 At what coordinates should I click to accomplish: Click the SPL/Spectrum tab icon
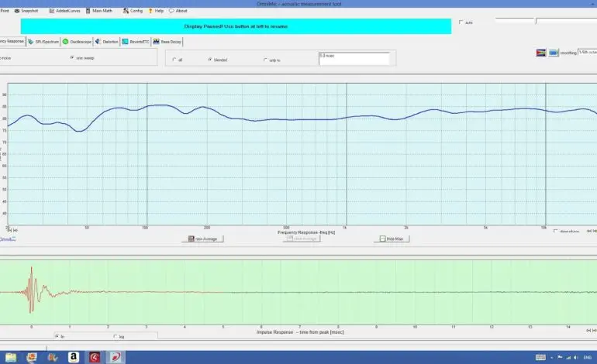[31, 42]
